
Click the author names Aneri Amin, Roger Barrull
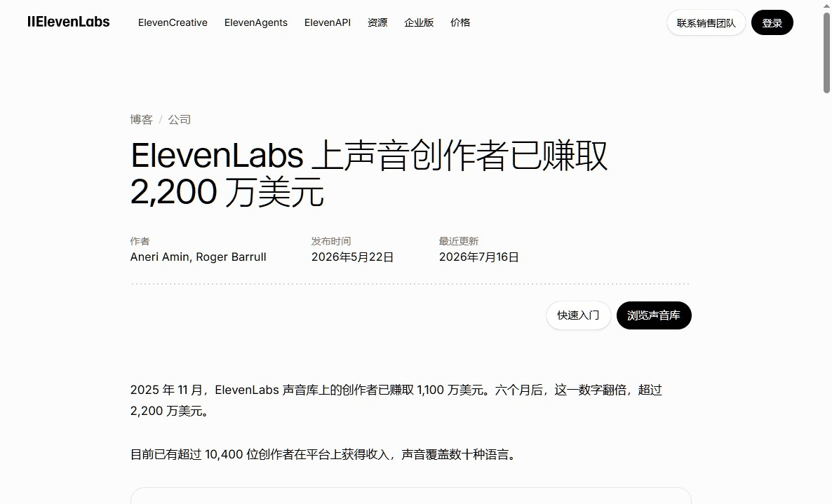[x=198, y=257]
